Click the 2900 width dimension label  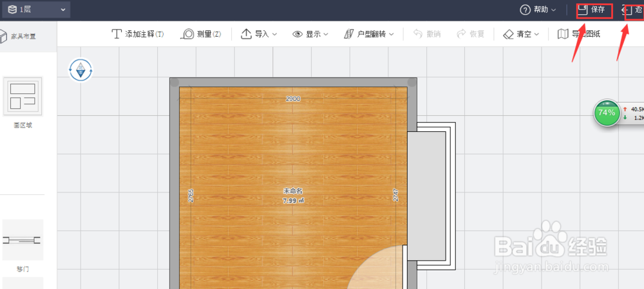[x=293, y=99]
